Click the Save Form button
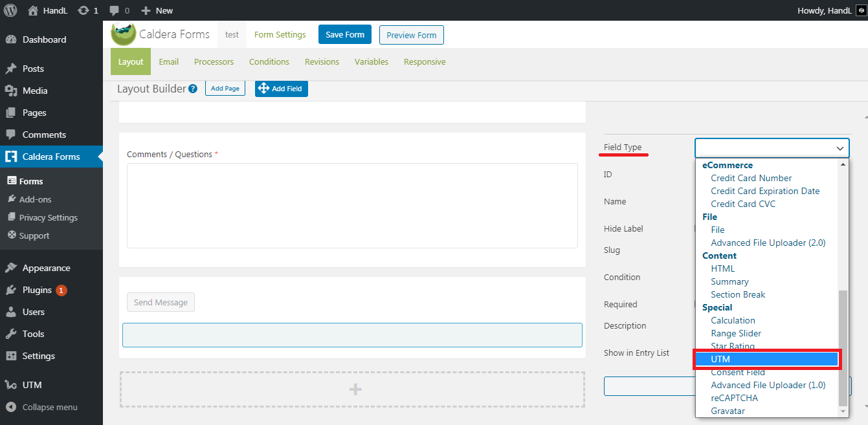Viewport: 868px width, 425px height. point(344,35)
